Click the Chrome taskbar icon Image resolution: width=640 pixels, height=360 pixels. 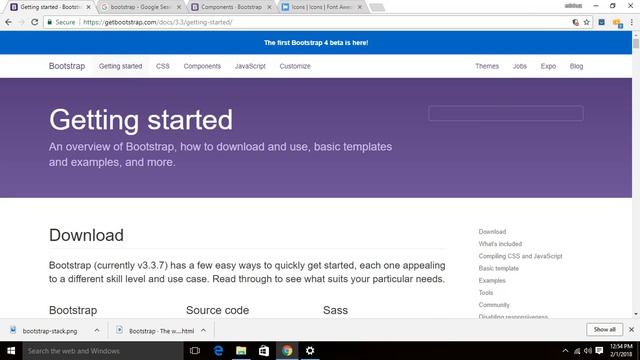287,351
